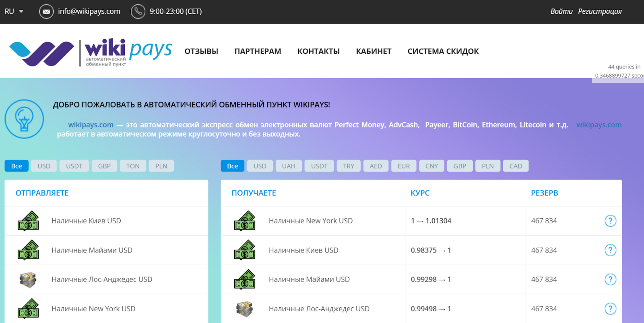
Task: Click the ПОЛУЧАЕТЕ column header
Action: tap(254, 193)
